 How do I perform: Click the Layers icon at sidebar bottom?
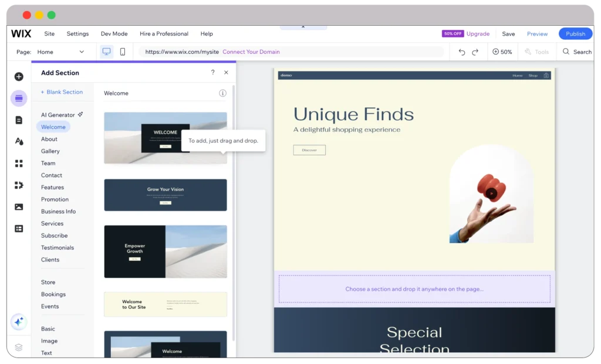(x=19, y=347)
